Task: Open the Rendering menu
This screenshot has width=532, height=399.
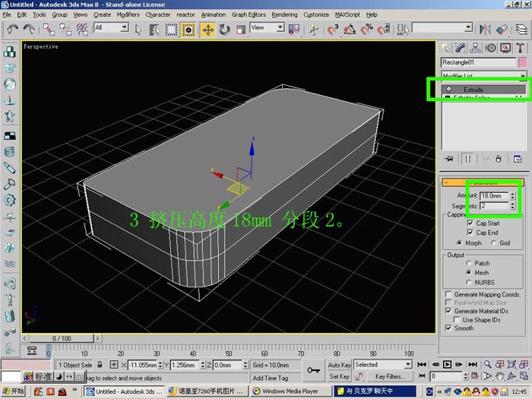Action: click(284, 14)
